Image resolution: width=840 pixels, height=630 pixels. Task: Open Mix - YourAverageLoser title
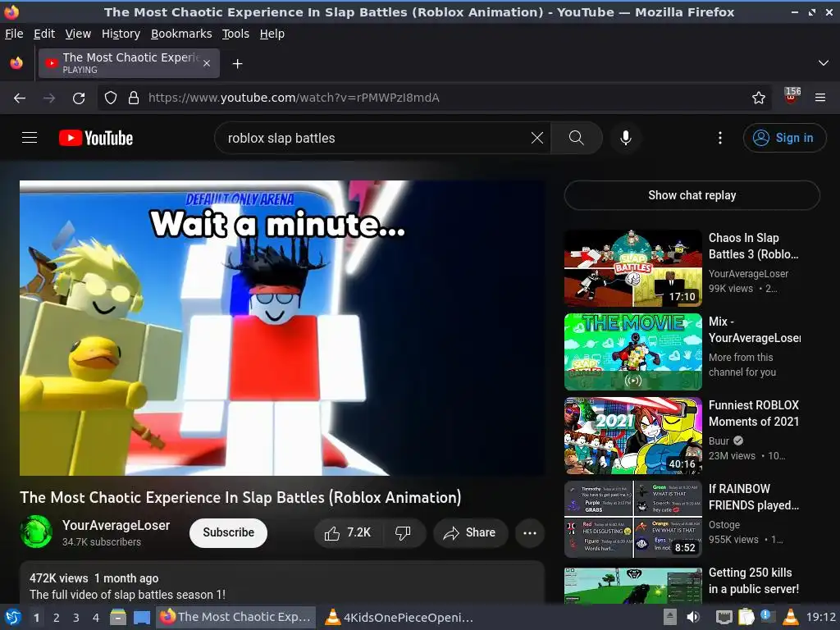coord(755,330)
